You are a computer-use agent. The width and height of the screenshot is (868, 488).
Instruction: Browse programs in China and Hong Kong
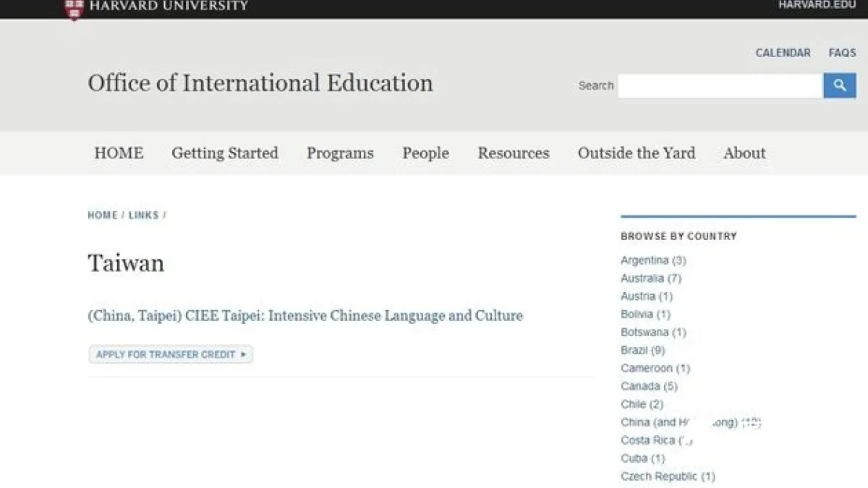pos(691,422)
